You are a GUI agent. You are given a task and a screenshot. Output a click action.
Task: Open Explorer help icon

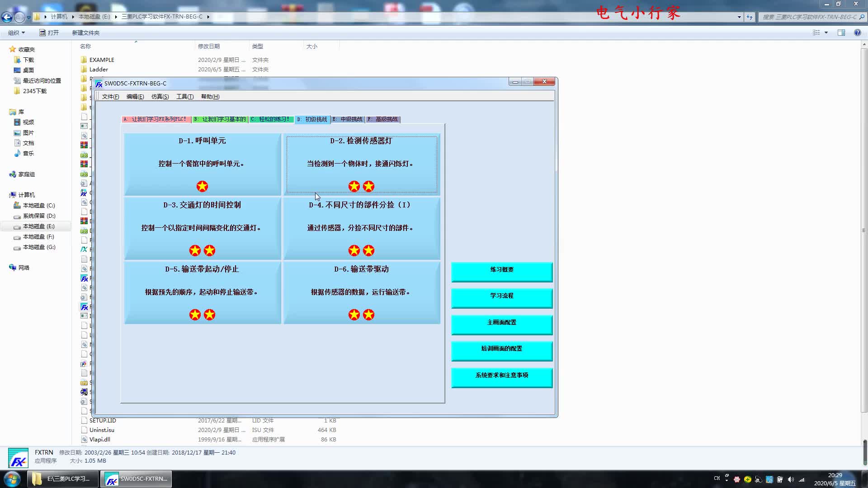857,33
